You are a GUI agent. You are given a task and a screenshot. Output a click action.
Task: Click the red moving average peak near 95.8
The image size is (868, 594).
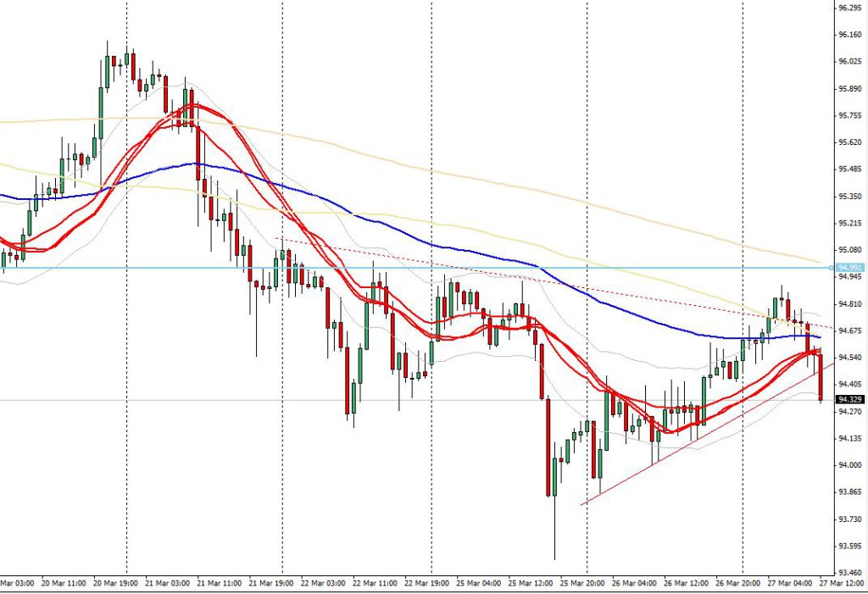[192, 106]
